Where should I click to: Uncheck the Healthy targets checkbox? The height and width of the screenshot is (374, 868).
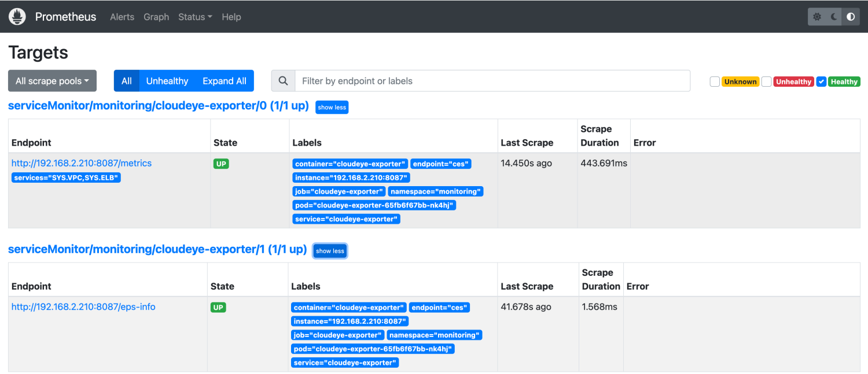tap(821, 82)
